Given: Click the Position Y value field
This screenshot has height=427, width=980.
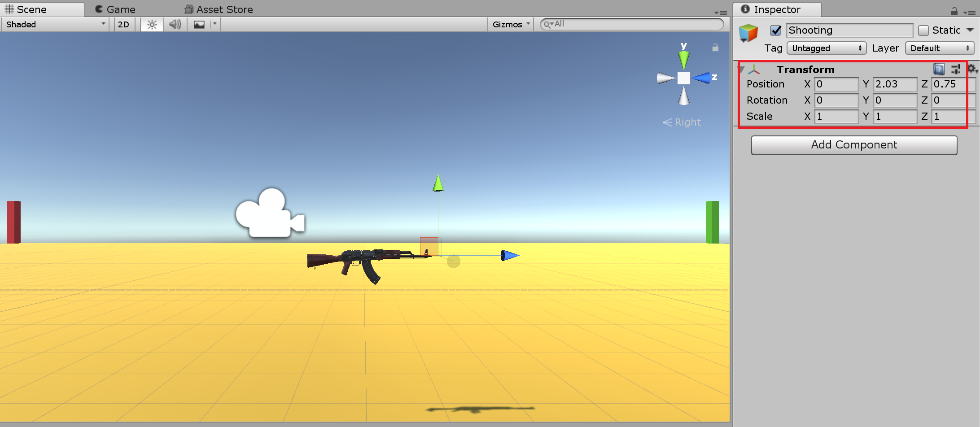Looking at the screenshot, I should (x=894, y=84).
